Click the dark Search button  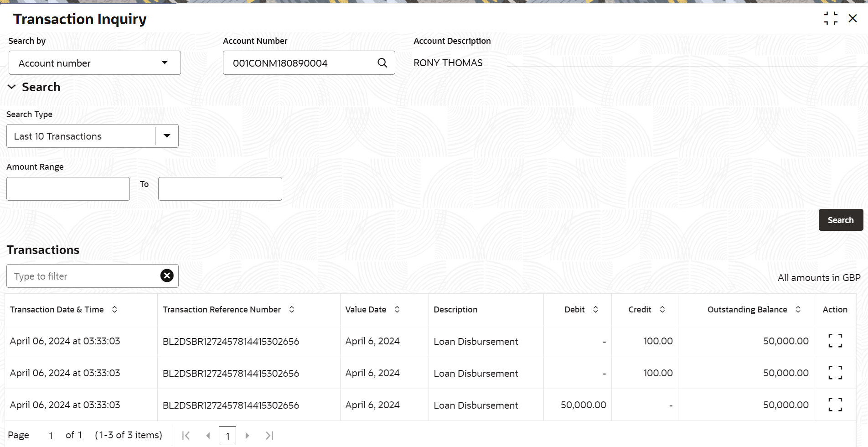tap(841, 220)
